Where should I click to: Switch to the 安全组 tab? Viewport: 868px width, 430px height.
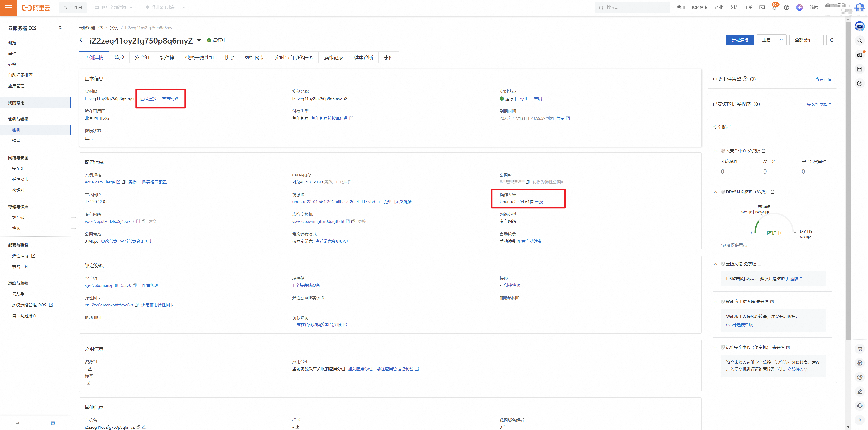pyautogui.click(x=142, y=58)
